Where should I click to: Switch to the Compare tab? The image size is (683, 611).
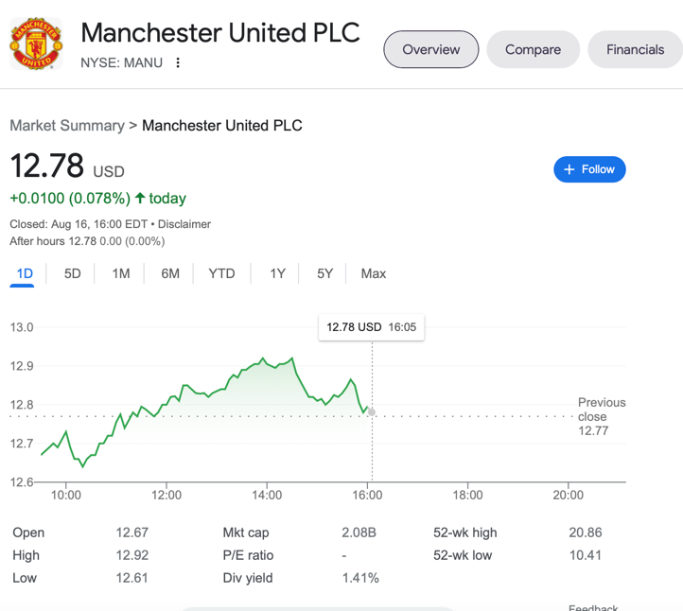(532, 49)
